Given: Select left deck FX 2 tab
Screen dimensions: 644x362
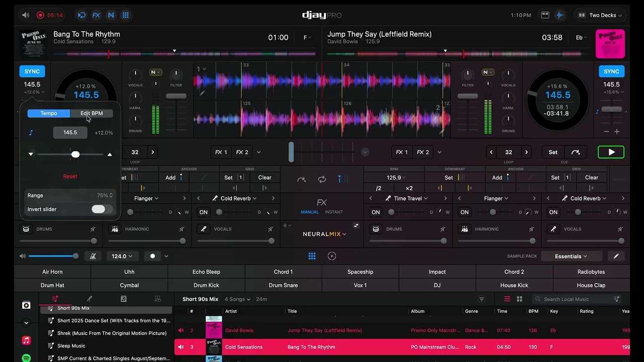Looking at the screenshot, I should click(x=242, y=152).
